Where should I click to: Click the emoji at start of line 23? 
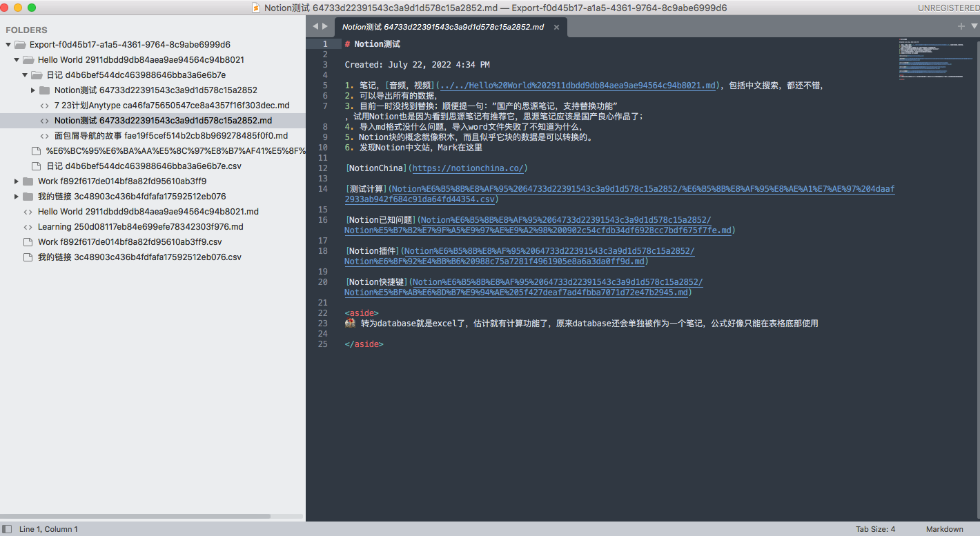coord(350,323)
